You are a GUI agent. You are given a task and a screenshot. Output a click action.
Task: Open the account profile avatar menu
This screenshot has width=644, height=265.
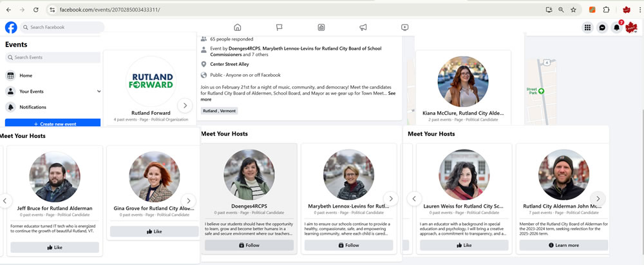pos(631,28)
